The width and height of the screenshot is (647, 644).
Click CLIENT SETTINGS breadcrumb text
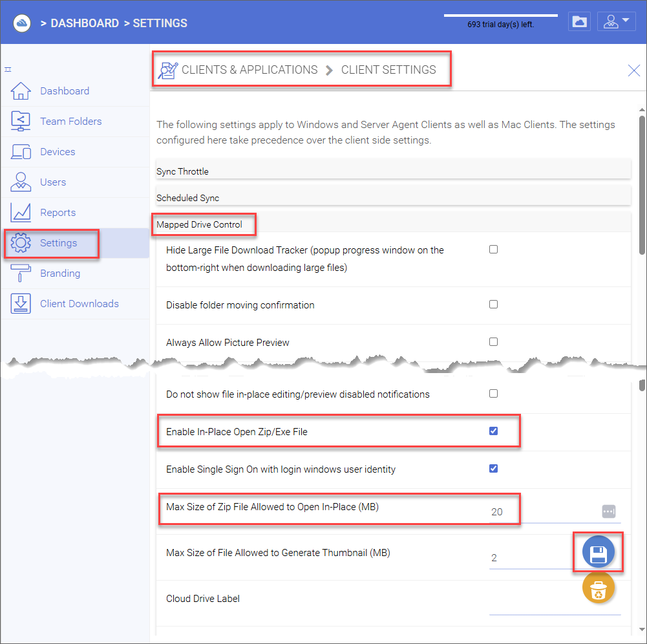pos(388,70)
